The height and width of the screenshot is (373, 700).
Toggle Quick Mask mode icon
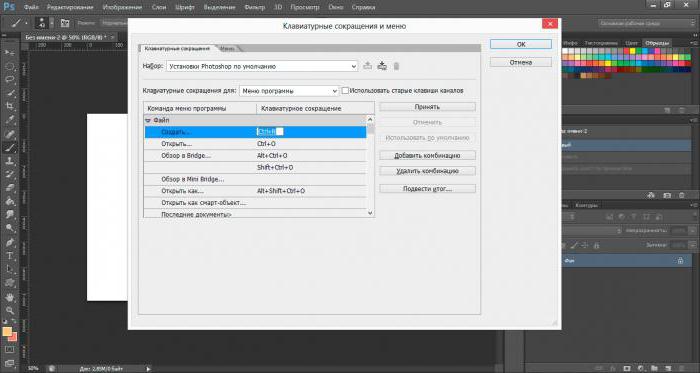click(9, 349)
